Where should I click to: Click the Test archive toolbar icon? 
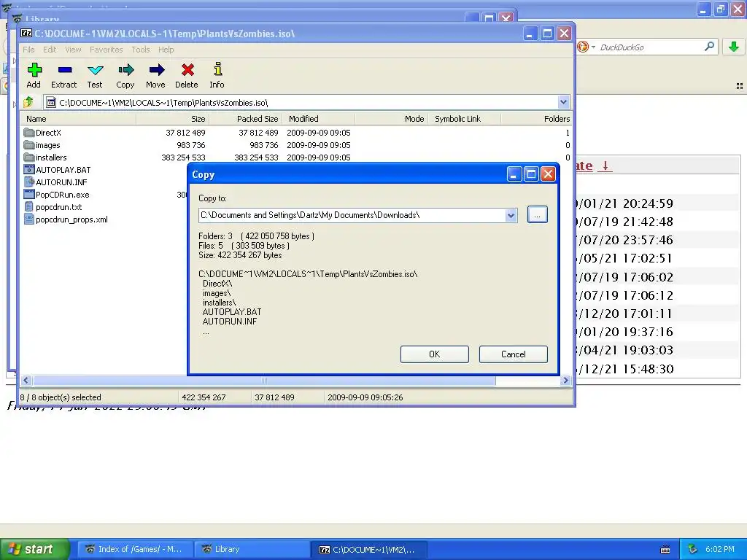(95, 71)
